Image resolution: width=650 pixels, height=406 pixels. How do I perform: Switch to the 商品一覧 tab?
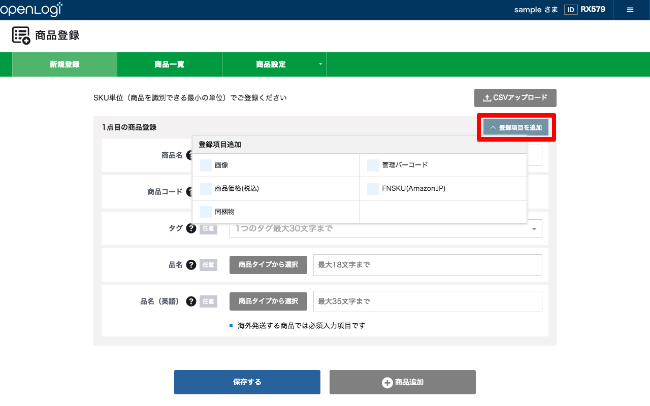click(170, 64)
